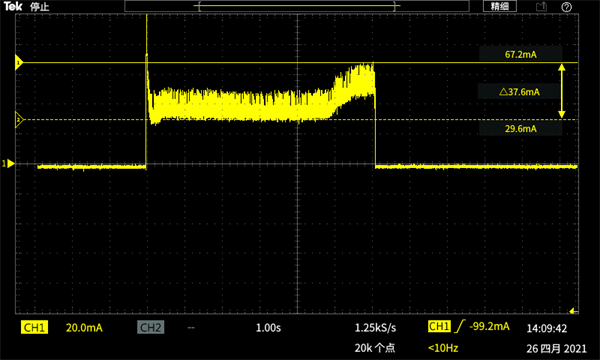600x360 pixels.
Task: Click the 停止 acquisition status label
Action: pos(39,7)
